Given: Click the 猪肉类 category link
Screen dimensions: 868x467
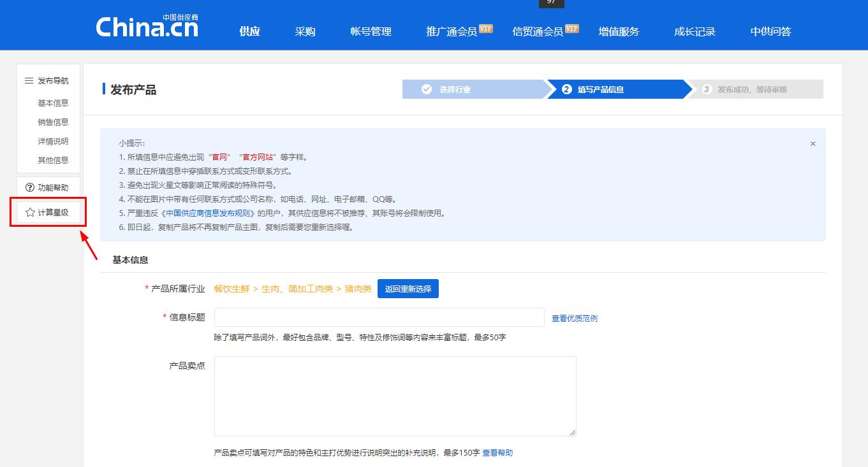Looking at the screenshot, I should click(x=357, y=289).
